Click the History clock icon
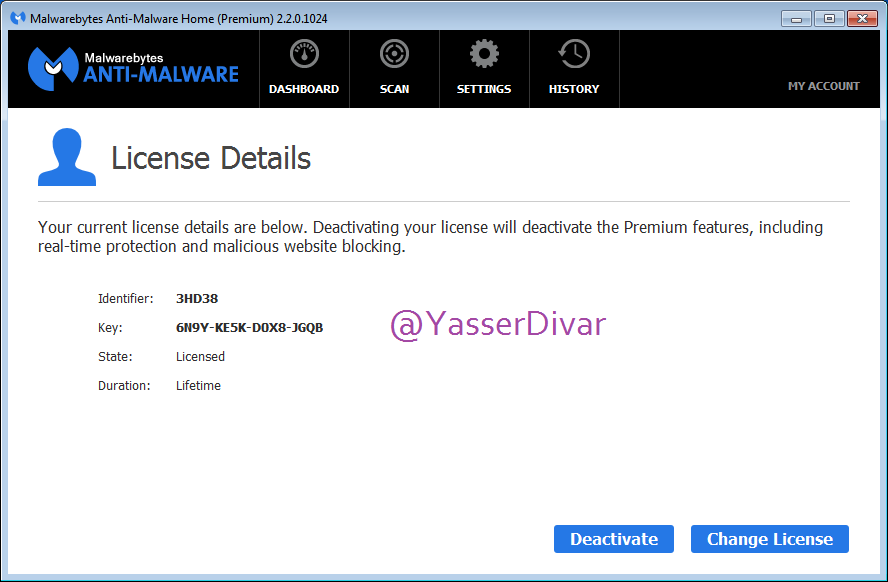 (574, 54)
